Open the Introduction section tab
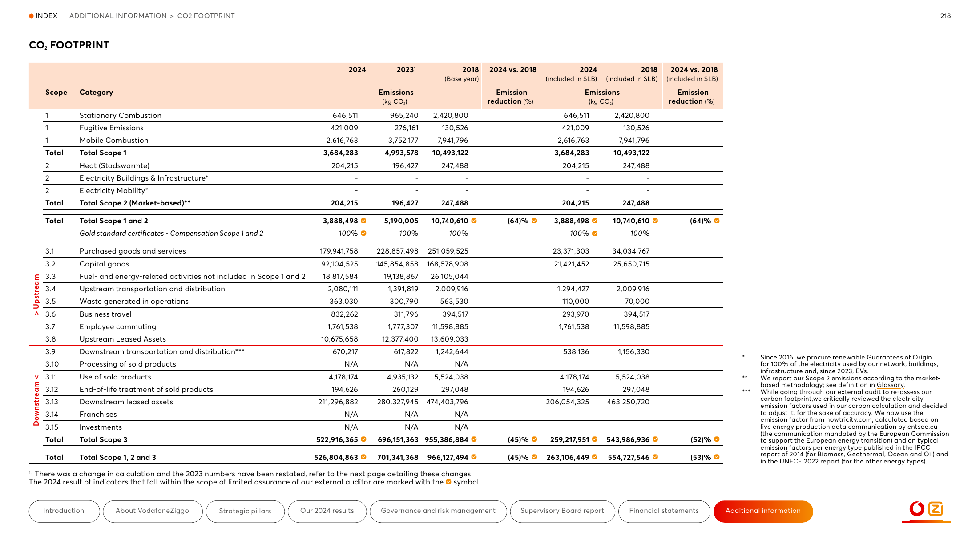The image size is (980, 552). point(64,511)
